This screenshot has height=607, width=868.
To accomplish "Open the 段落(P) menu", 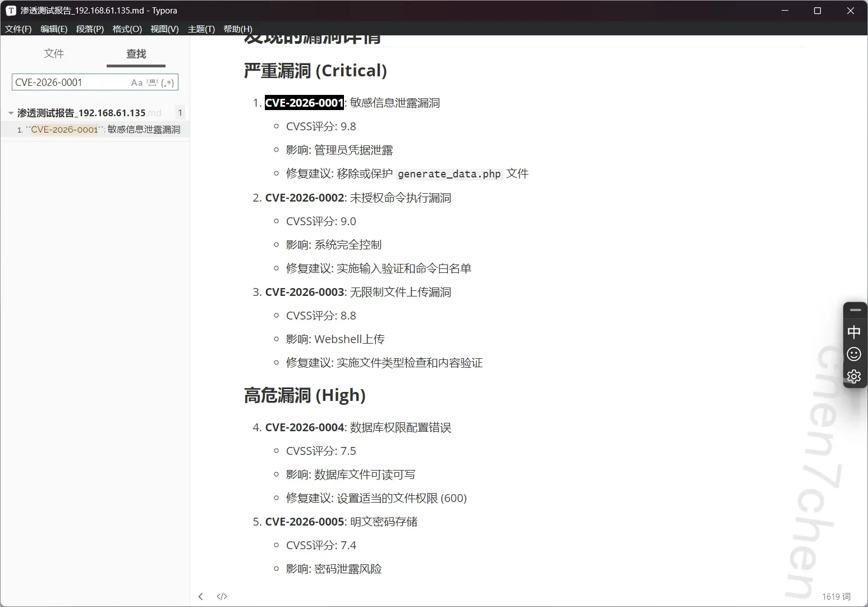I will 90,29.
